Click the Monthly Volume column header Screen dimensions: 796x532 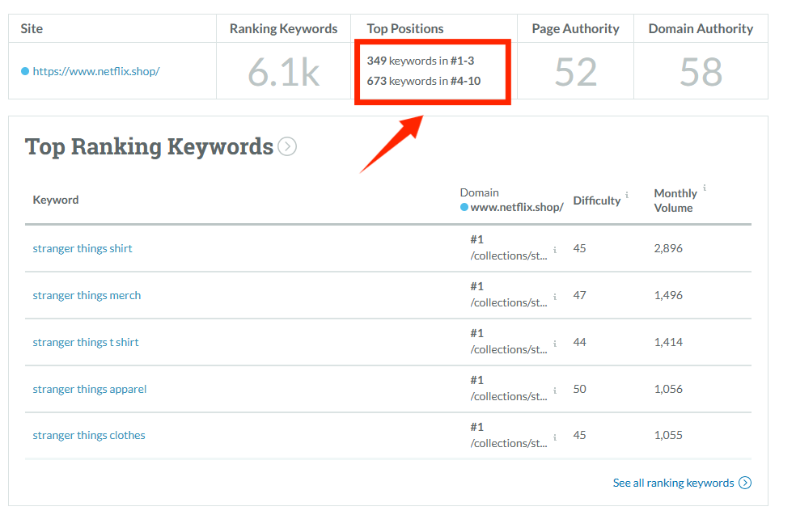[675, 201]
